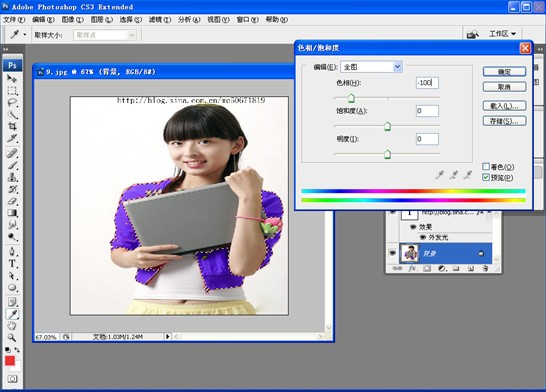Open the 图像(I) menu
Image resolution: width=546 pixels, height=392 pixels.
(72, 19)
